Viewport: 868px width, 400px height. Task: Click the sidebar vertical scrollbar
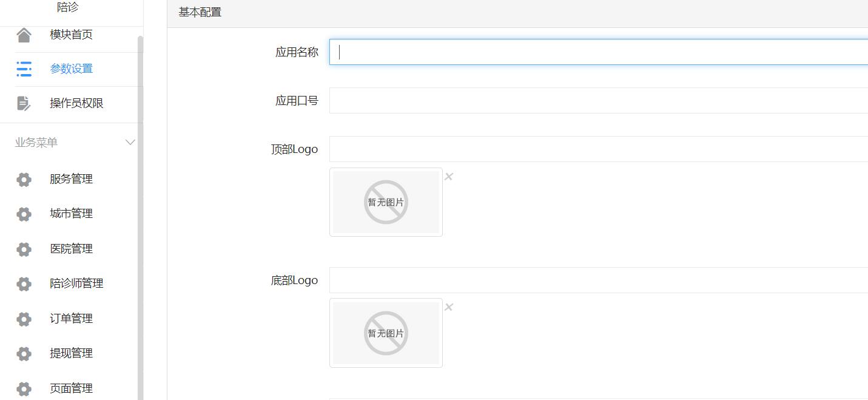click(141, 212)
